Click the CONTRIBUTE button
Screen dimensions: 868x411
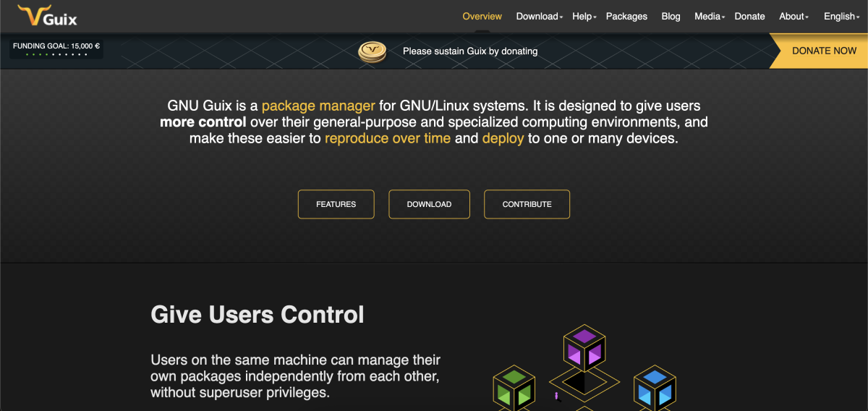(x=527, y=204)
